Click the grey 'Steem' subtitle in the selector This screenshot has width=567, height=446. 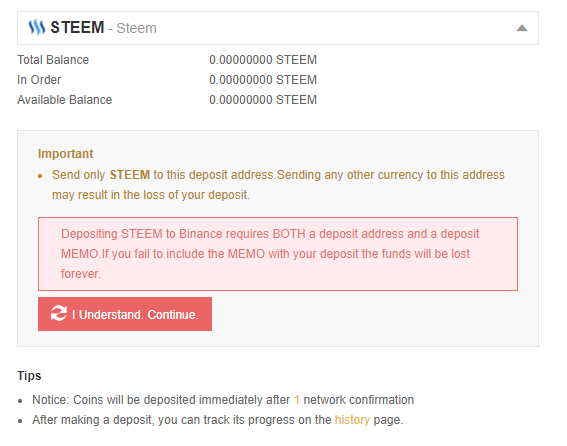pos(136,28)
